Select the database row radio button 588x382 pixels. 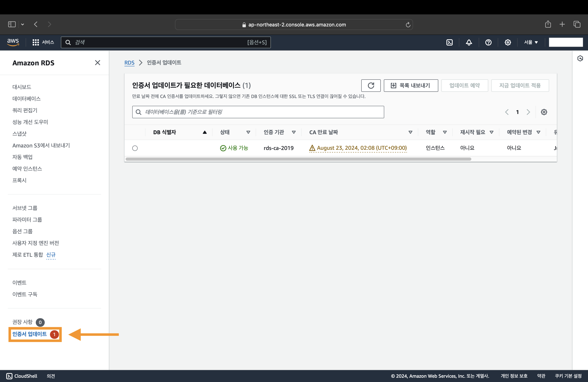pos(135,148)
